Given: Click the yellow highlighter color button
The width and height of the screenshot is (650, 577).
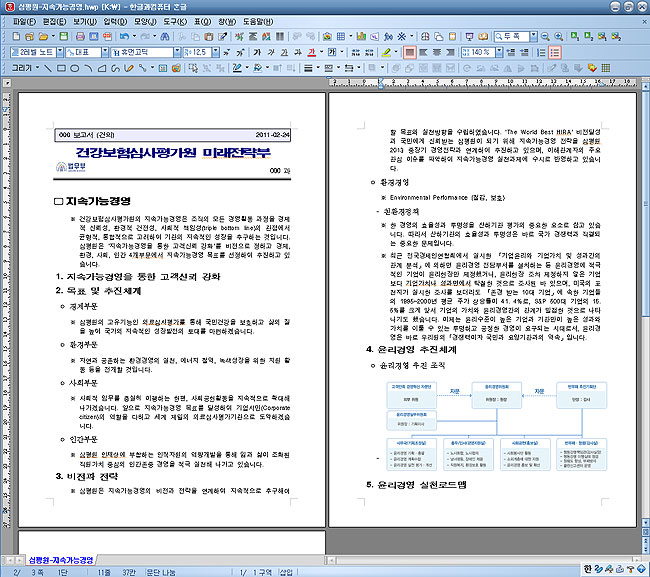Looking at the screenshot, I should click(386, 52).
